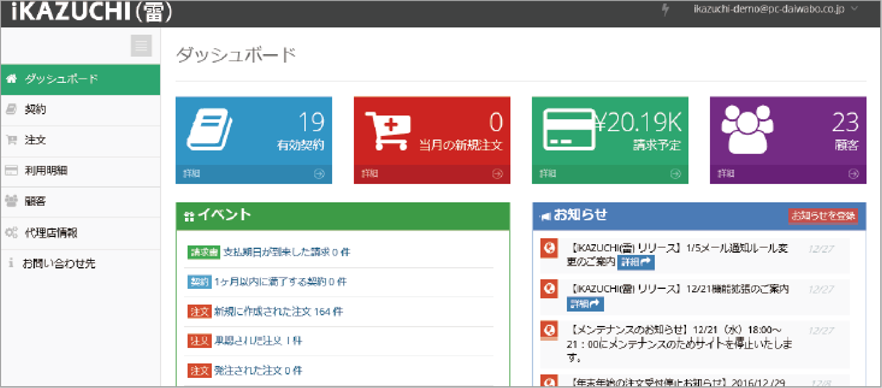Open 詳細 on the red 当月の新規注文 card
Screen dimensions: 882x388
[x=369, y=174]
